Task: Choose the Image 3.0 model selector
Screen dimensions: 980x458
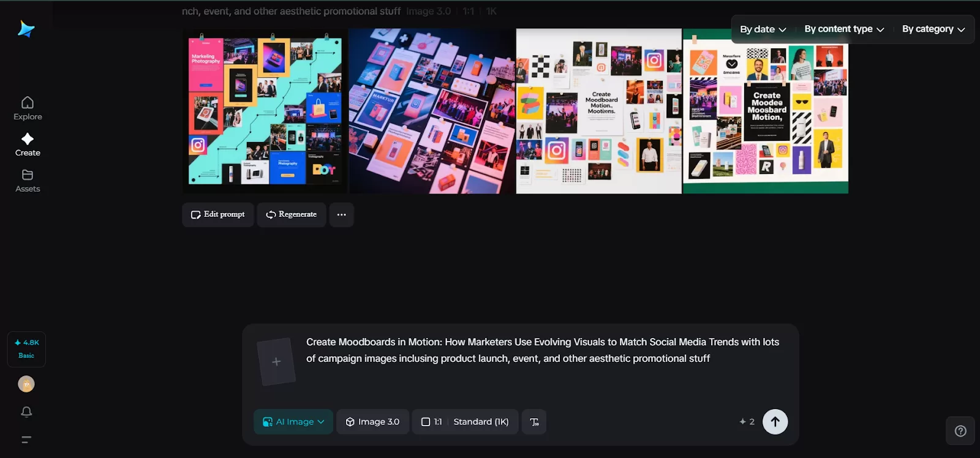Action: tap(372, 422)
